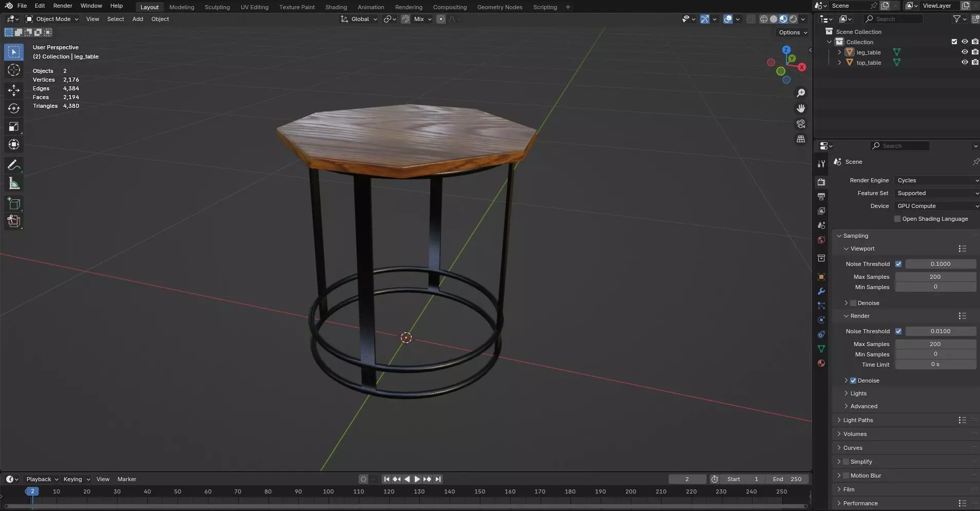Open the Render Engine Cycles dropdown
The image size is (980, 511).
point(937,180)
